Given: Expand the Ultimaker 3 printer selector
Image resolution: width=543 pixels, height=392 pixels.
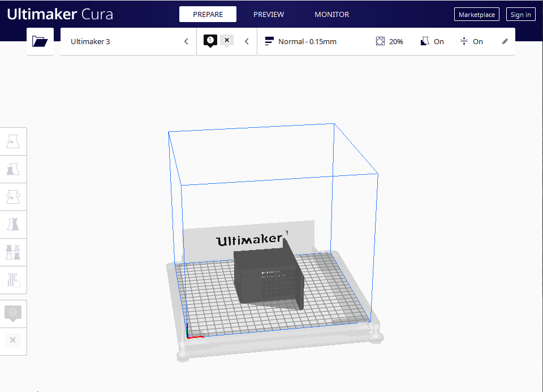Looking at the screenshot, I should (128, 41).
